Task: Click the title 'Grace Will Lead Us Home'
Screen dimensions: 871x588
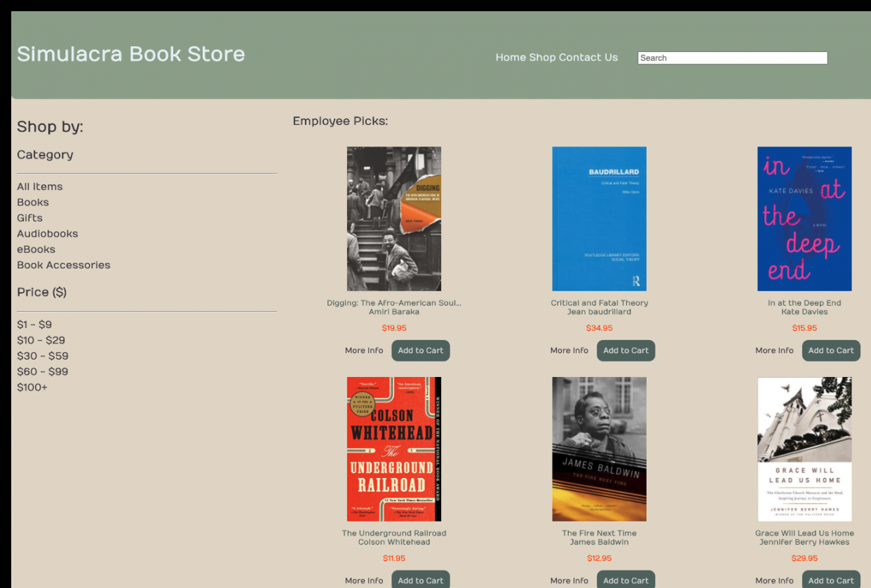Action: 804,533
